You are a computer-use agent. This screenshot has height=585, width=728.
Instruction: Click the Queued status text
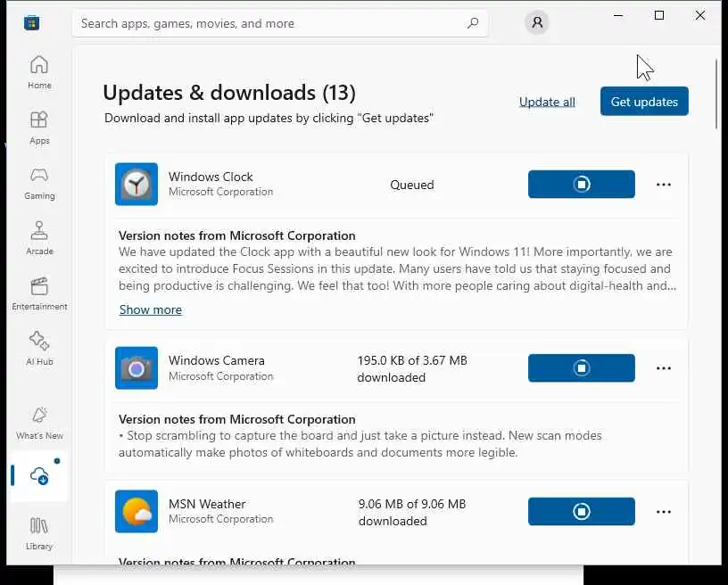pos(412,185)
